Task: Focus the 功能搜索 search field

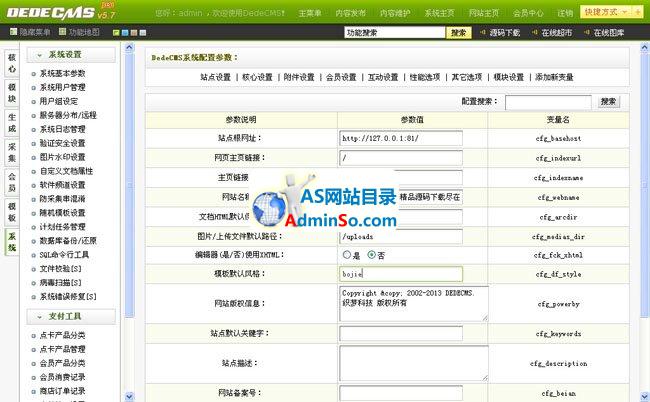Action: tap(395, 33)
